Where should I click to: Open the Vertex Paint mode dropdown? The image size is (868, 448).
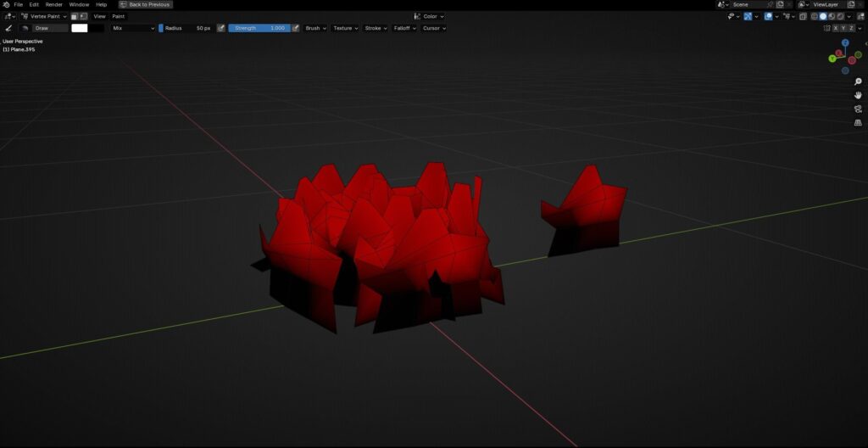click(43, 17)
